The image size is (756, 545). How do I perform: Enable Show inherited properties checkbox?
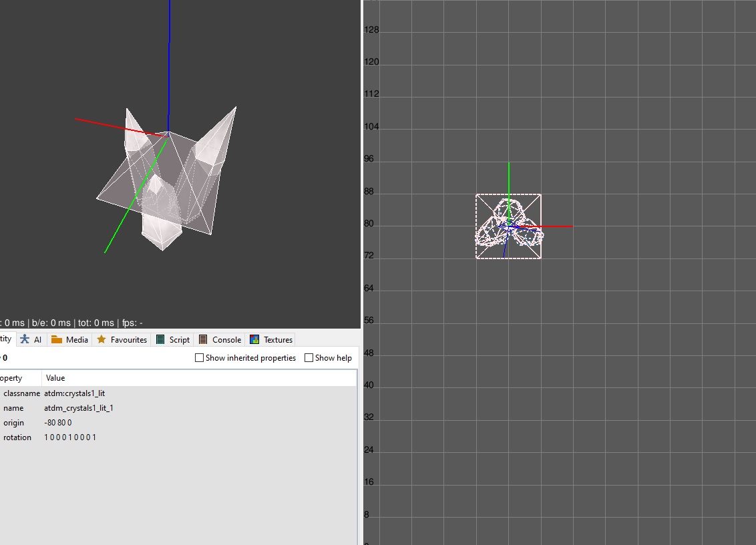[x=199, y=358]
